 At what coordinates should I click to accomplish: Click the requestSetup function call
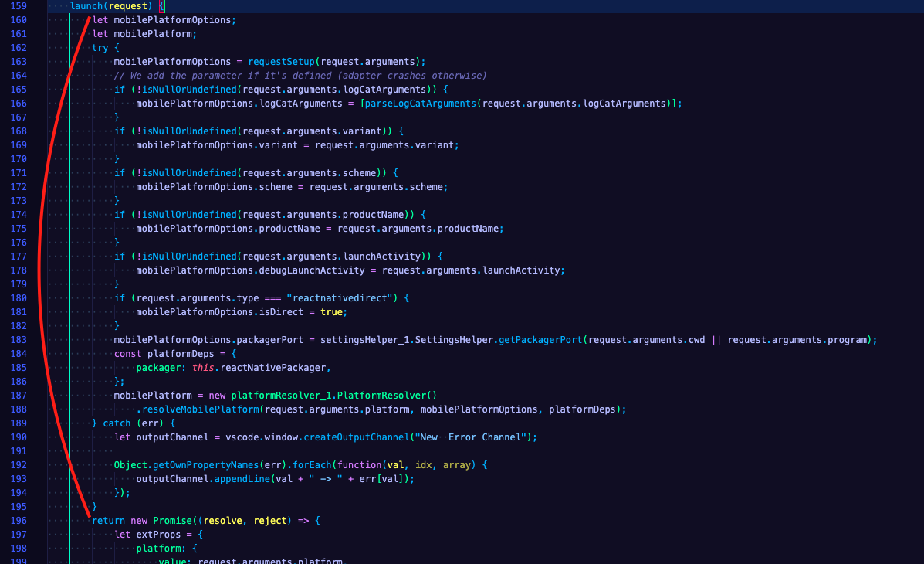tap(282, 62)
